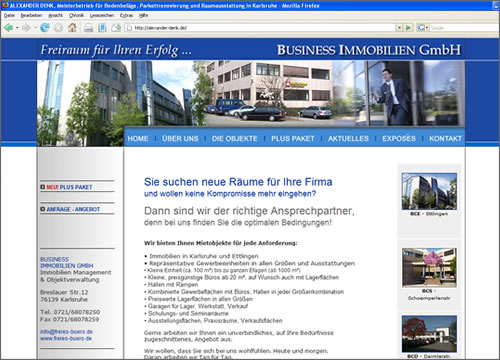500x360 pixels.
Task: Click the 'Fax 0721/68078259' text
Action: tap(70, 319)
